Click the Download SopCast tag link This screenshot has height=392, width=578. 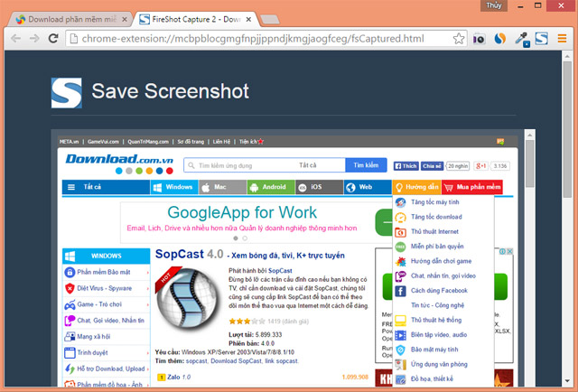coord(237,361)
